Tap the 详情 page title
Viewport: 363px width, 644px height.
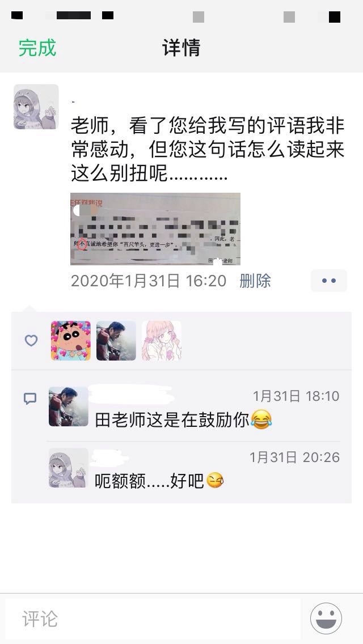[181, 48]
